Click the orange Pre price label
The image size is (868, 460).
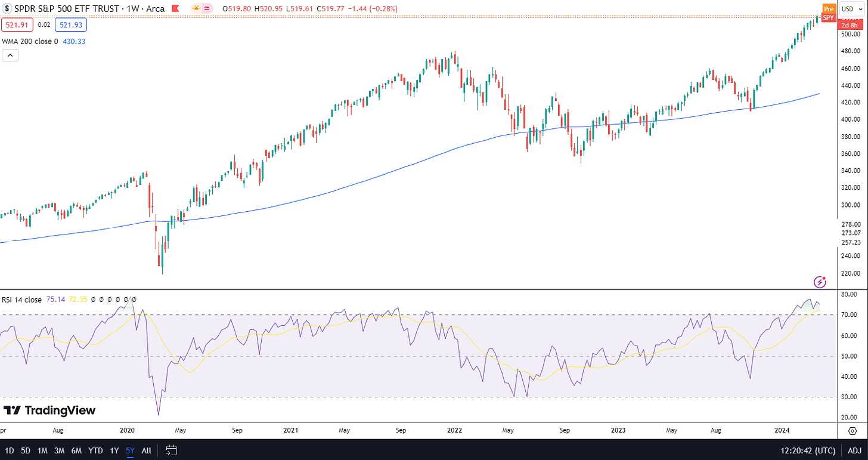pos(828,8)
